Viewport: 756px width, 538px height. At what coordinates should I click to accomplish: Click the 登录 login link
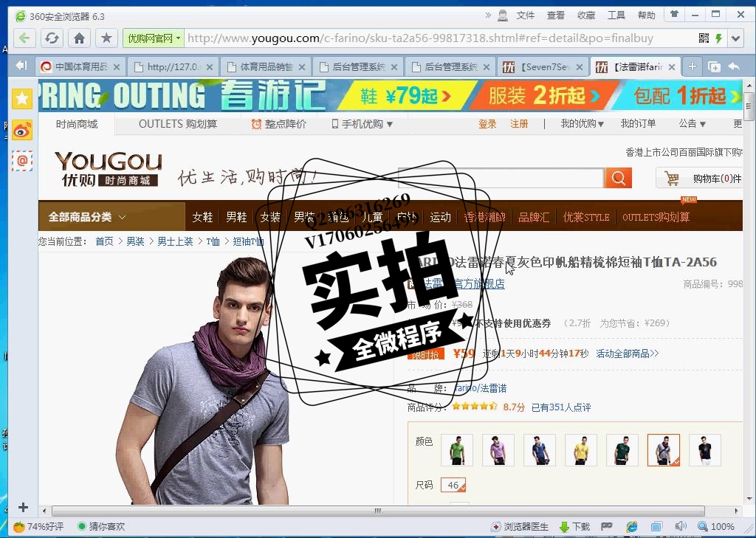click(x=487, y=124)
